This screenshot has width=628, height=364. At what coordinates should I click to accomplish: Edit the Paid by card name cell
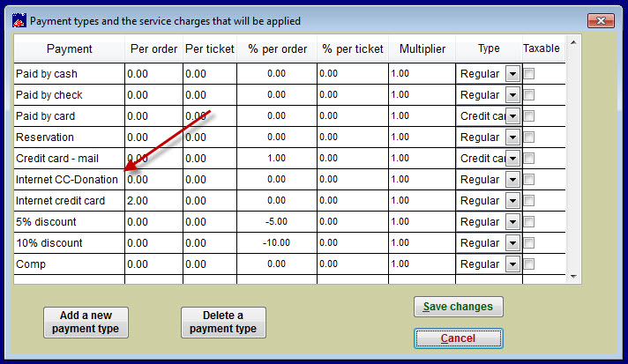click(x=70, y=116)
